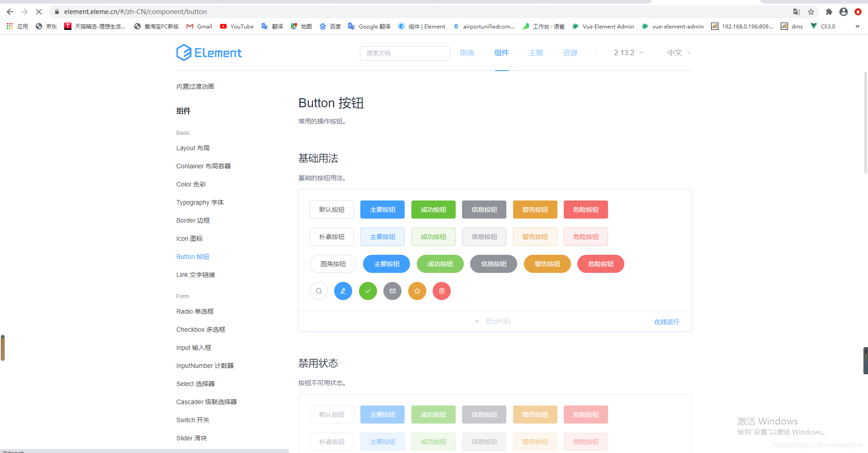868x453 pixels.
Task: Open the dms bookmark
Action: (792, 26)
